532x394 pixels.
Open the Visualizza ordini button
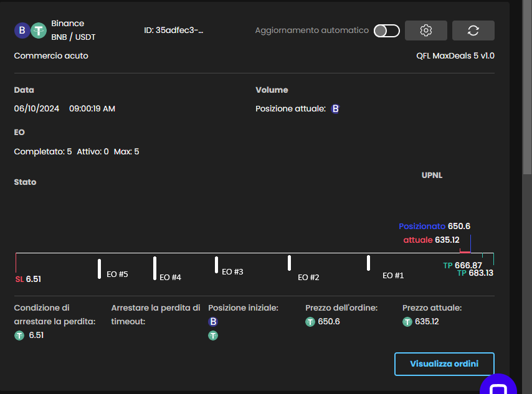(x=444, y=364)
